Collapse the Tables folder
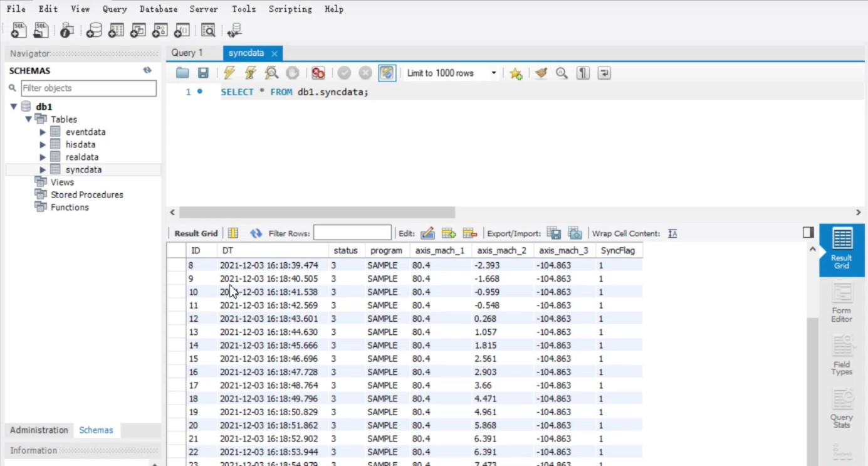Viewport: 868px width, 466px height. 28,119
